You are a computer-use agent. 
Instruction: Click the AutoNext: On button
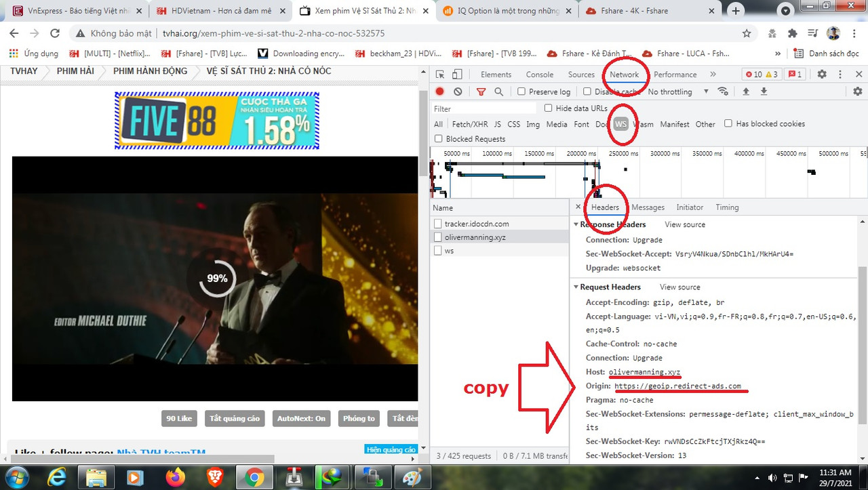point(301,418)
